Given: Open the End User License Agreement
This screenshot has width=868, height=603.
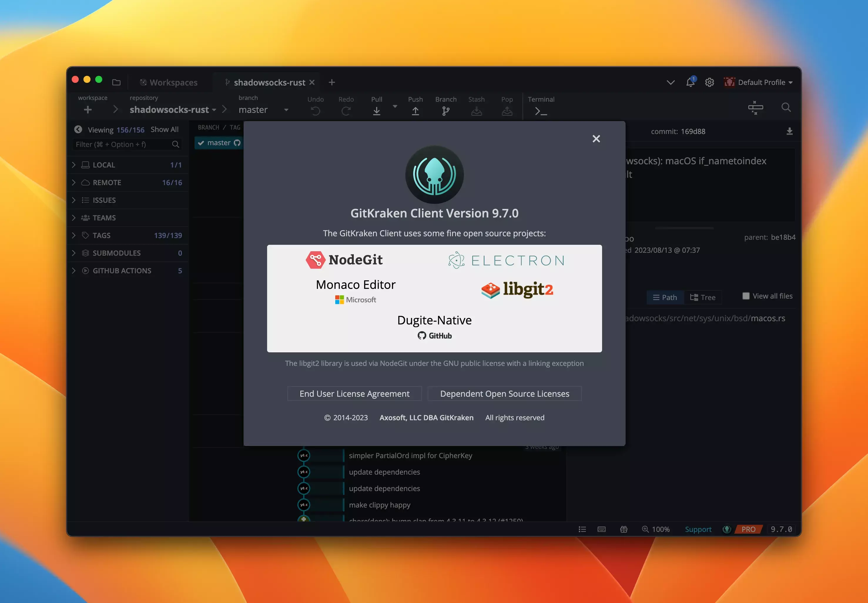Looking at the screenshot, I should pyautogui.click(x=354, y=393).
